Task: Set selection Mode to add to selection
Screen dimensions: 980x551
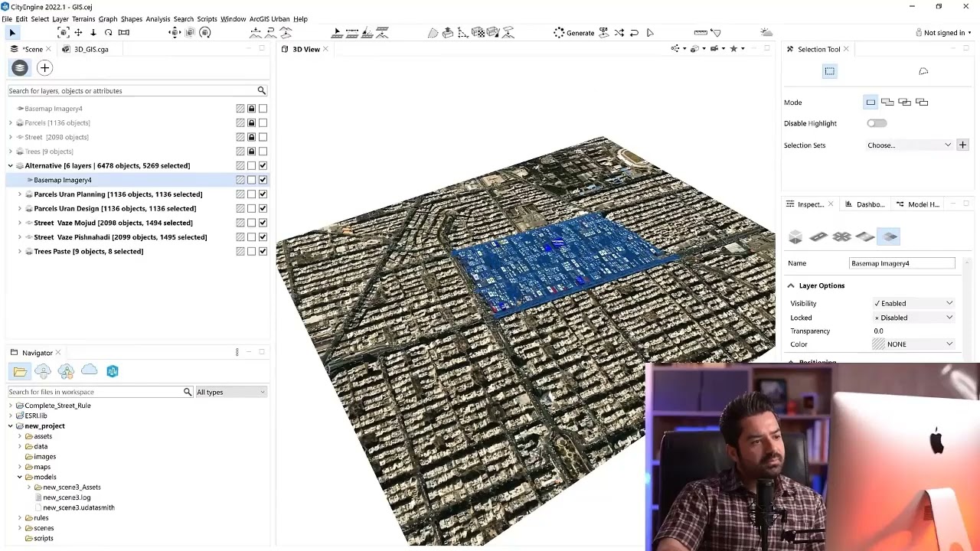Action: 887,102
